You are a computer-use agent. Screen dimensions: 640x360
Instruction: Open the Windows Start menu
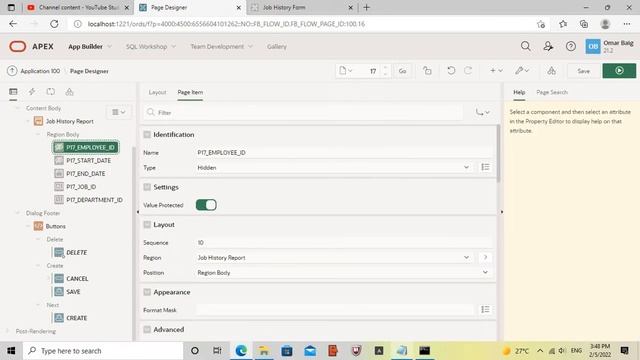click(x=11, y=351)
